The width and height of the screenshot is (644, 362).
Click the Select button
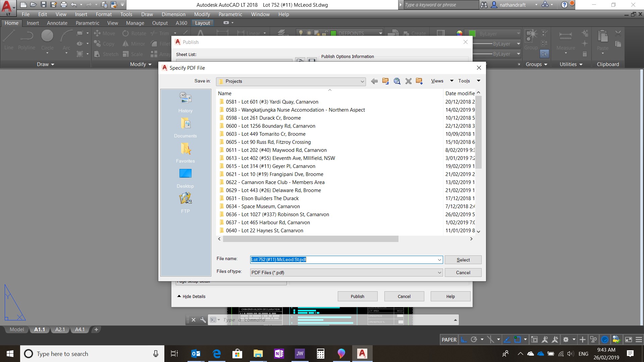pyautogui.click(x=463, y=260)
